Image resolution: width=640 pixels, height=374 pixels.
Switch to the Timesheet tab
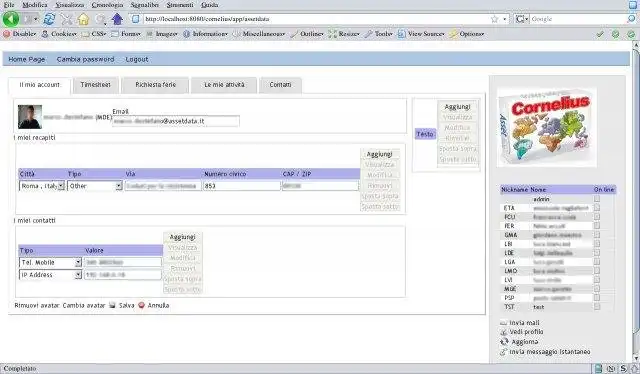point(96,85)
